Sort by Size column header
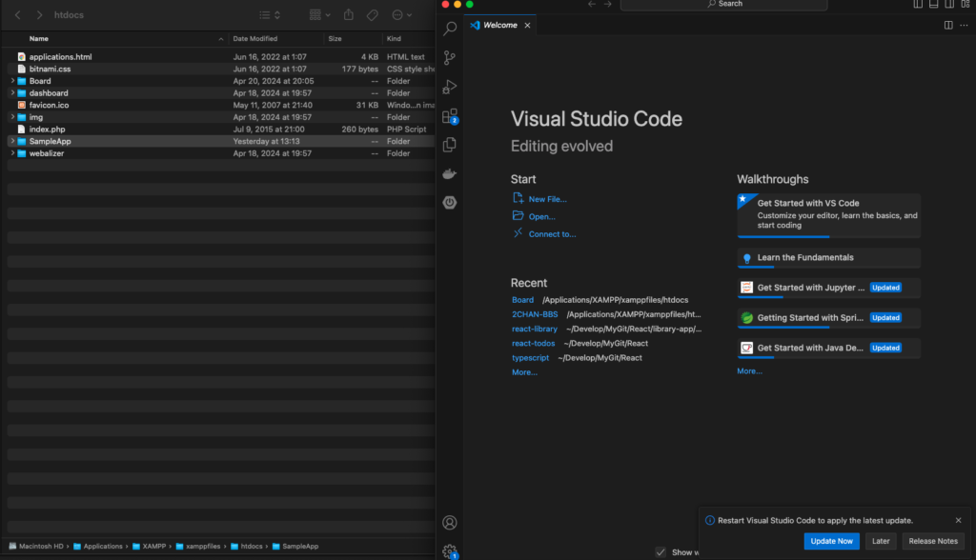 tap(335, 39)
